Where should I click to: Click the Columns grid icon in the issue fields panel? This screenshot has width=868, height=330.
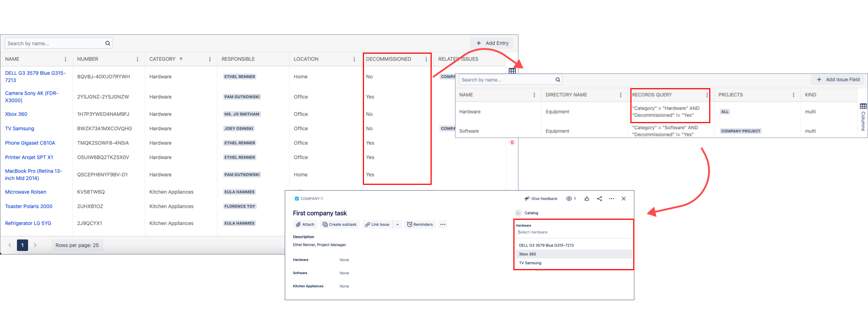click(x=863, y=106)
